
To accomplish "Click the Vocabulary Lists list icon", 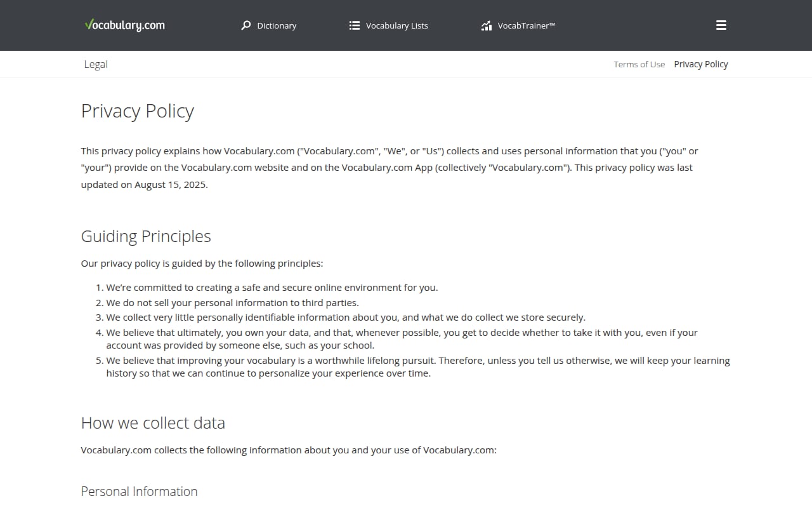I will (355, 25).
